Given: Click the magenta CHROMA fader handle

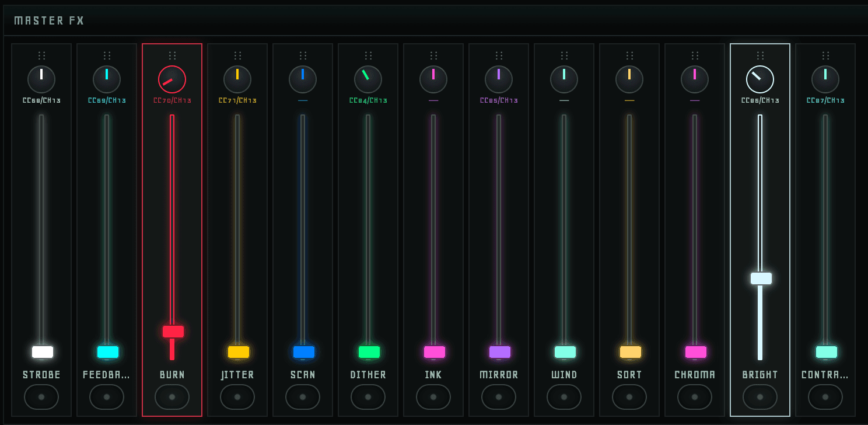Looking at the screenshot, I should click(x=696, y=352).
